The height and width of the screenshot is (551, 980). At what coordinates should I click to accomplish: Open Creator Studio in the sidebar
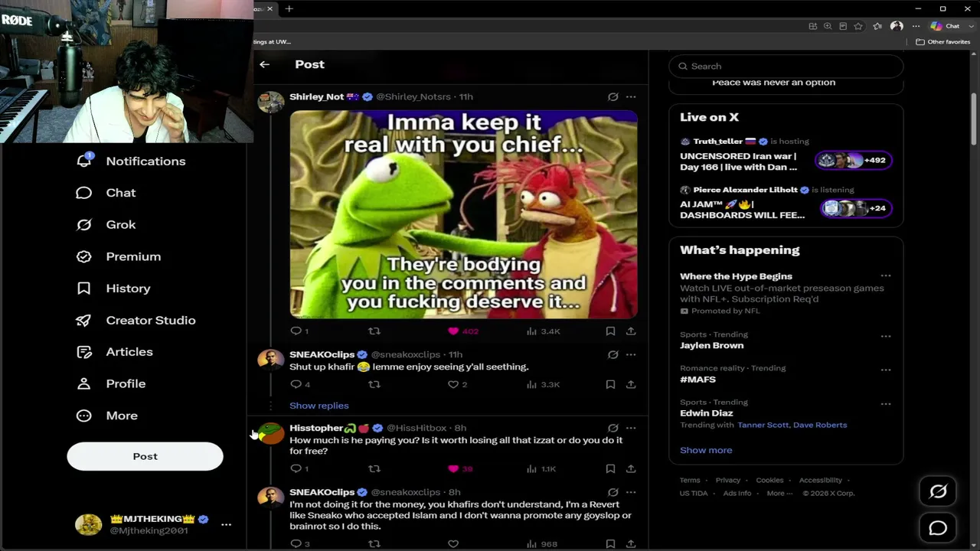(136, 320)
